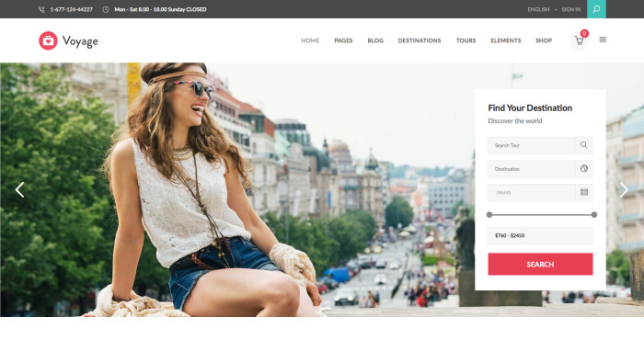Viewport: 644px width, 351px height.
Task: Click calendar icon in Month field
Action: [583, 192]
